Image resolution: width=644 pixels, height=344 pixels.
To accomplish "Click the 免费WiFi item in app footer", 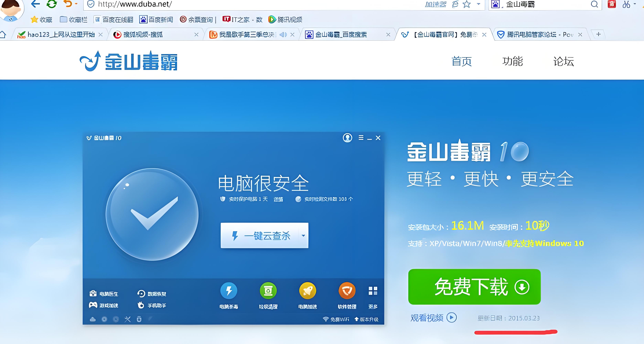I will click(336, 319).
